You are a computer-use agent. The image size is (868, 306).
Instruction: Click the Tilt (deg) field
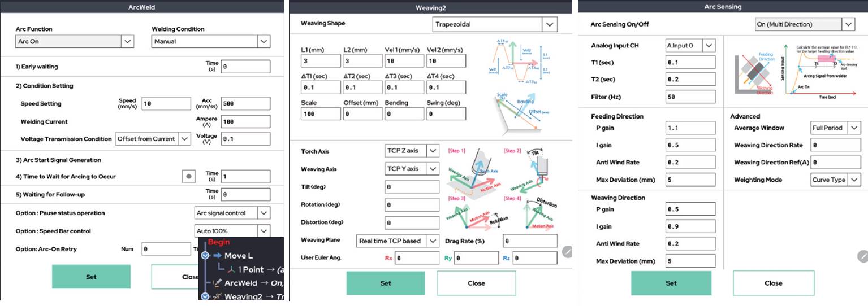coord(412,187)
